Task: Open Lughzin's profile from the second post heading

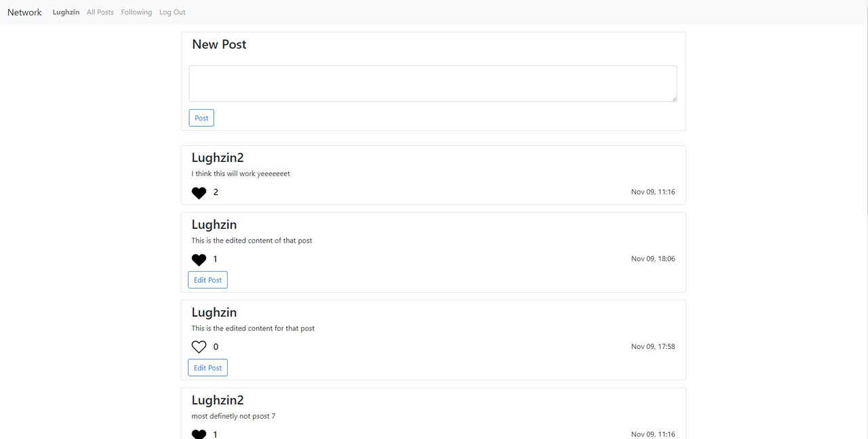Action: click(x=214, y=224)
